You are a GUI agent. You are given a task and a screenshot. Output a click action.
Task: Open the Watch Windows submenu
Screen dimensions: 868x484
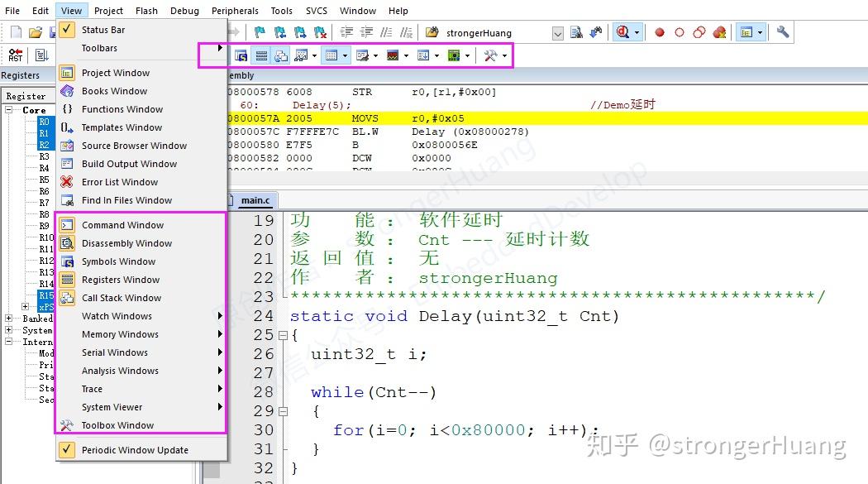coord(118,315)
